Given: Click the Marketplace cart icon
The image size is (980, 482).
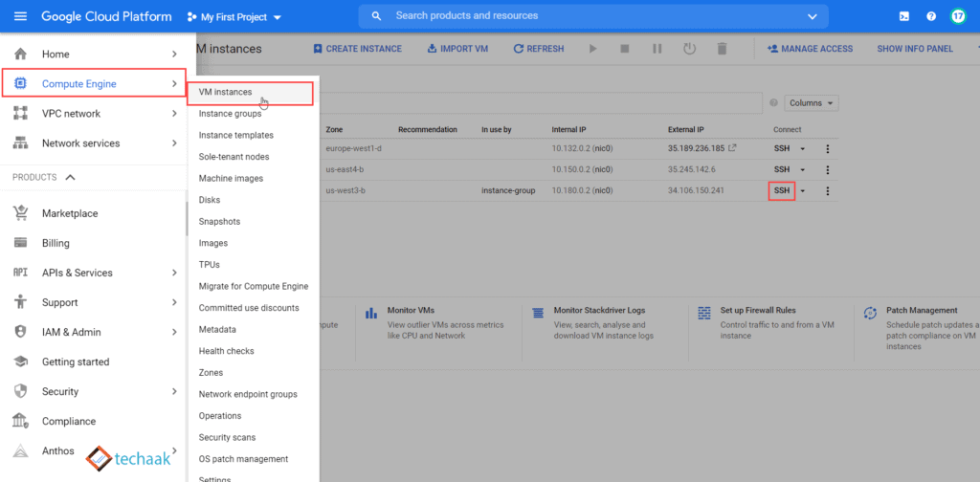Looking at the screenshot, I should 21,213.
